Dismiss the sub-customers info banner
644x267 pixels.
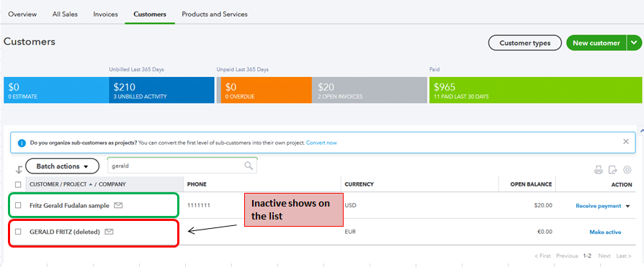[626, 142]
